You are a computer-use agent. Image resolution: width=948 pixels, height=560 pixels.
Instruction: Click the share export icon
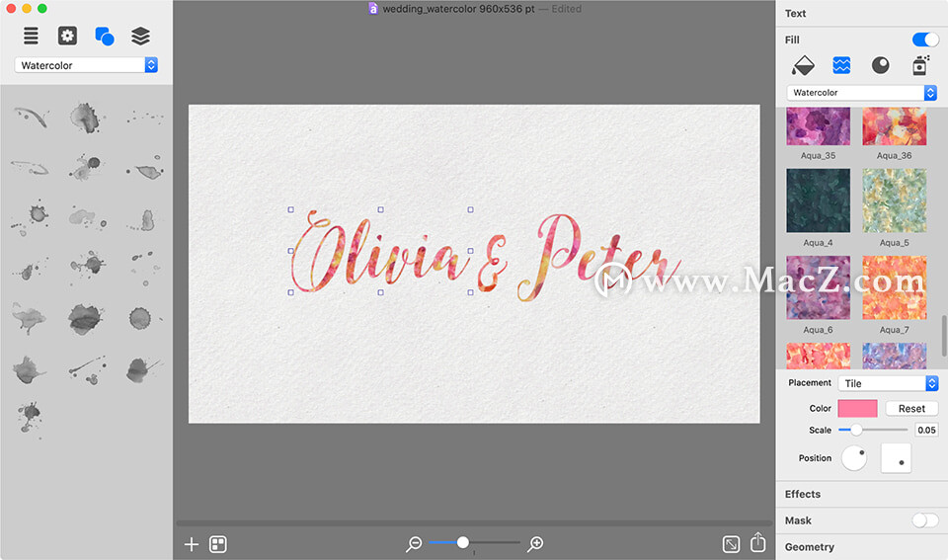(758, 542)
